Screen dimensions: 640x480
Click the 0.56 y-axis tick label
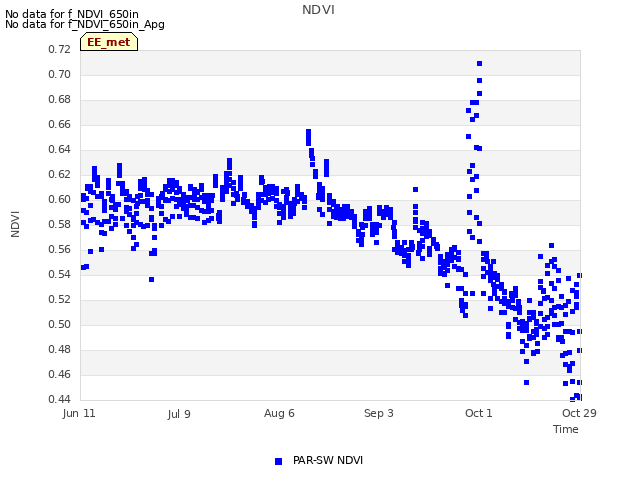point(60,249)
